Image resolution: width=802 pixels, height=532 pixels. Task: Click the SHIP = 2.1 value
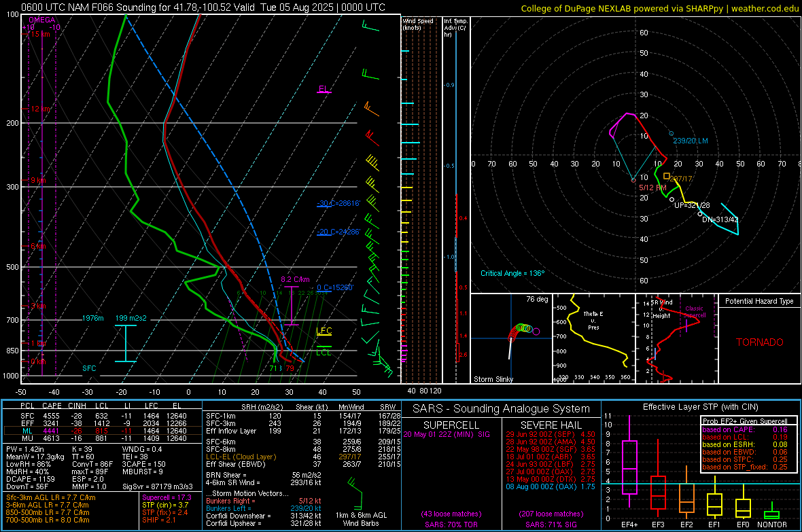point(159,520)
